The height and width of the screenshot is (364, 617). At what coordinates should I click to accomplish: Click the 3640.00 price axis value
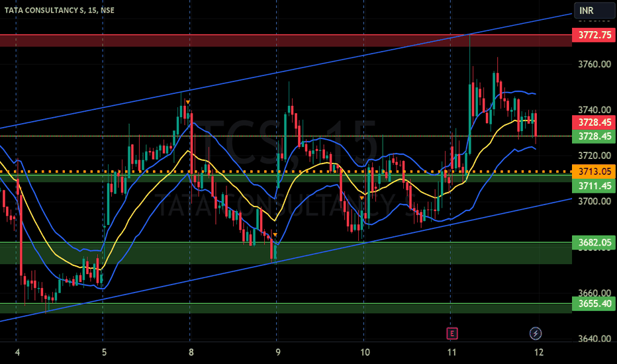[x=594, y=338]
